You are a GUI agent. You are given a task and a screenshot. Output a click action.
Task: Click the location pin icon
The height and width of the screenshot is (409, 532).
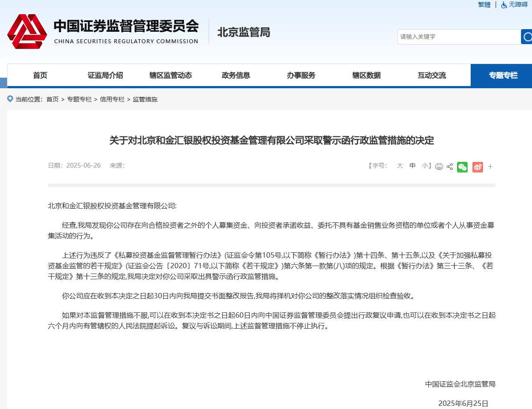pos(10,99)
